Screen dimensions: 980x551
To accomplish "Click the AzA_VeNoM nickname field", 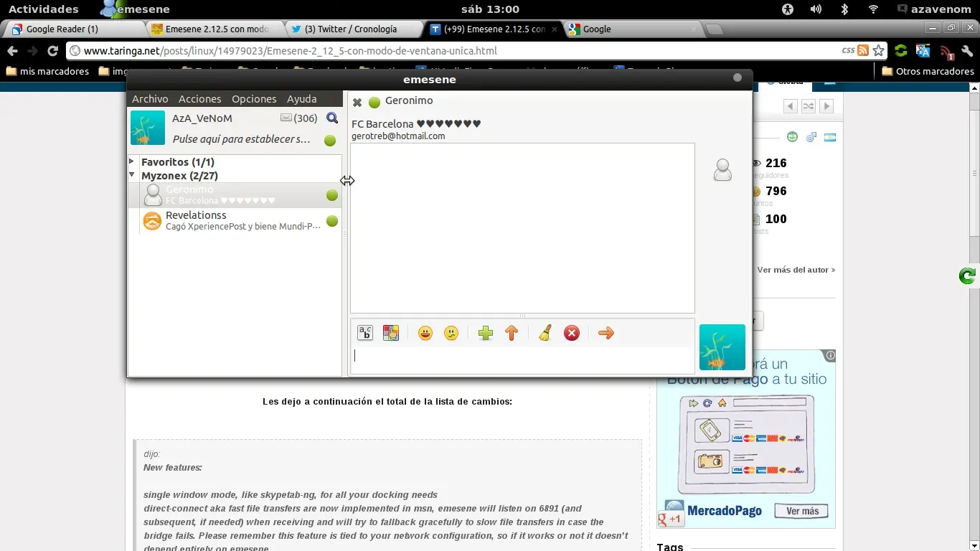I will 202,118.
